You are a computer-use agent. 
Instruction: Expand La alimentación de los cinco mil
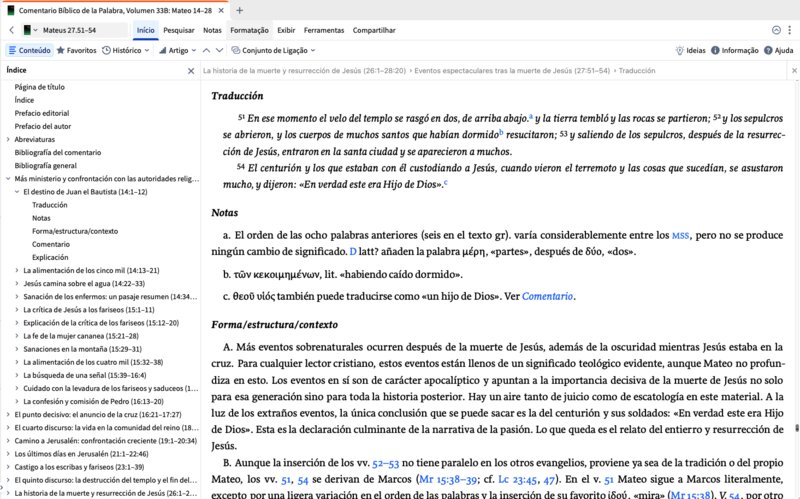(17, 270)
